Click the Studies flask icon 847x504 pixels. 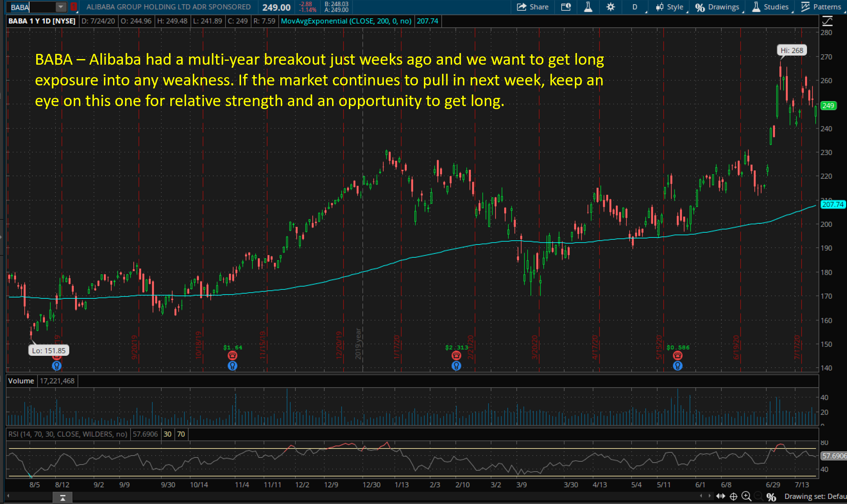756,7
